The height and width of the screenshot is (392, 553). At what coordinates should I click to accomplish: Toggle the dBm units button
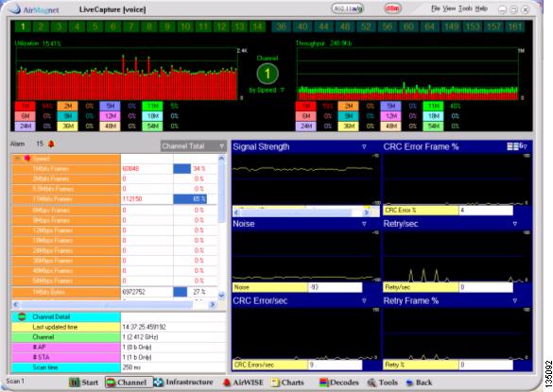coord(392,9)
